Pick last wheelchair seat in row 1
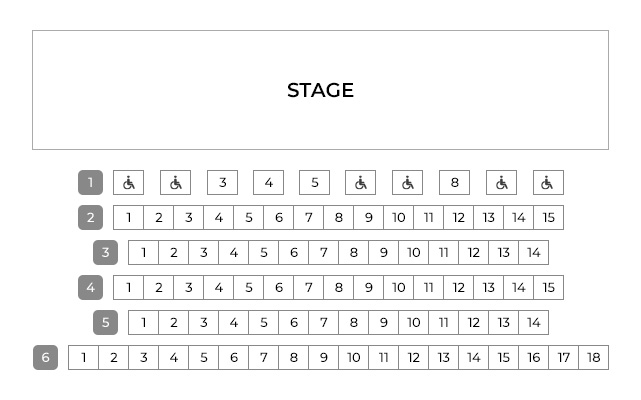The width and height of the screenshot is (641, 400). (549, 182)
